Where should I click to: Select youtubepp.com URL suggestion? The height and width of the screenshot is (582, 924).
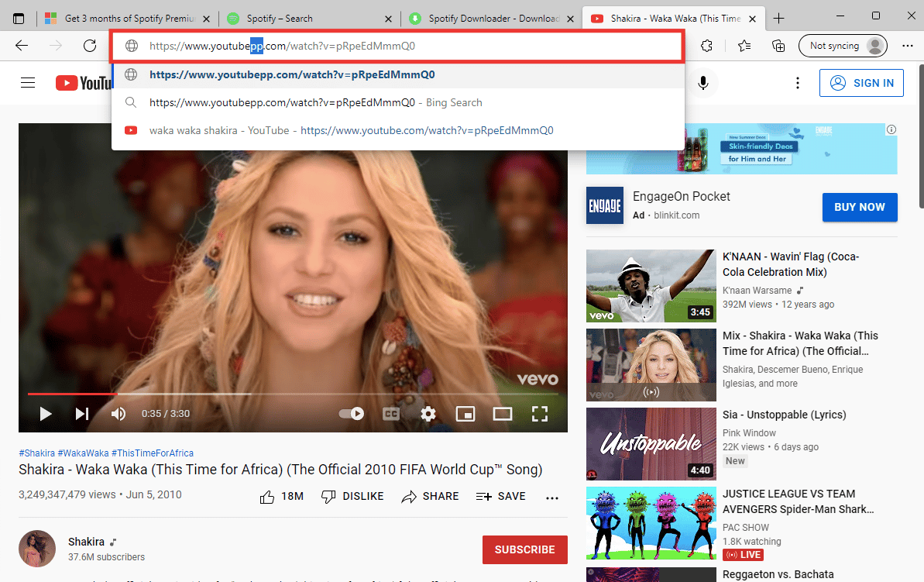tap(398, 74)
